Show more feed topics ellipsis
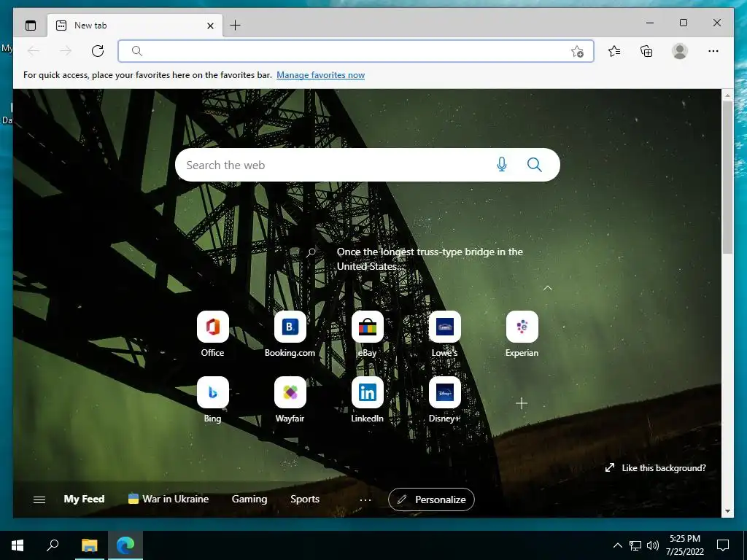 coord(365,500)
